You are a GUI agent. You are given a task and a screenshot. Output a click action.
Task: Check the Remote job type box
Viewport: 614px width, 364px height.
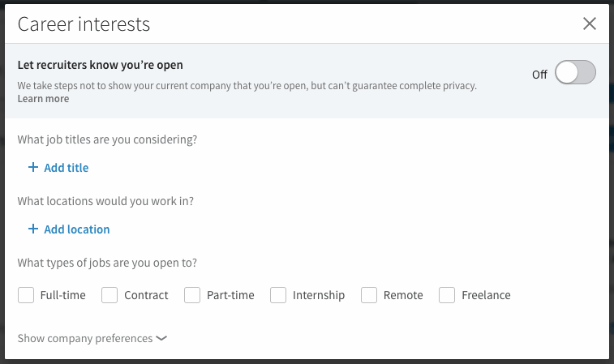coord(369,295)
